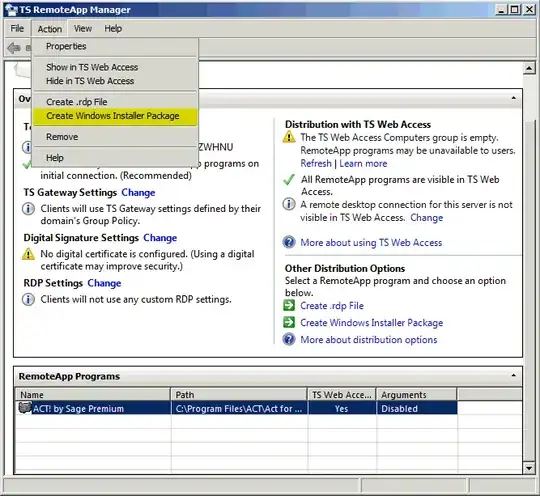Image resolution: width=540 pixels, height=496 pixels.
Task: Collapse the Overview section arrow
Action: click(x=513, y=98)
